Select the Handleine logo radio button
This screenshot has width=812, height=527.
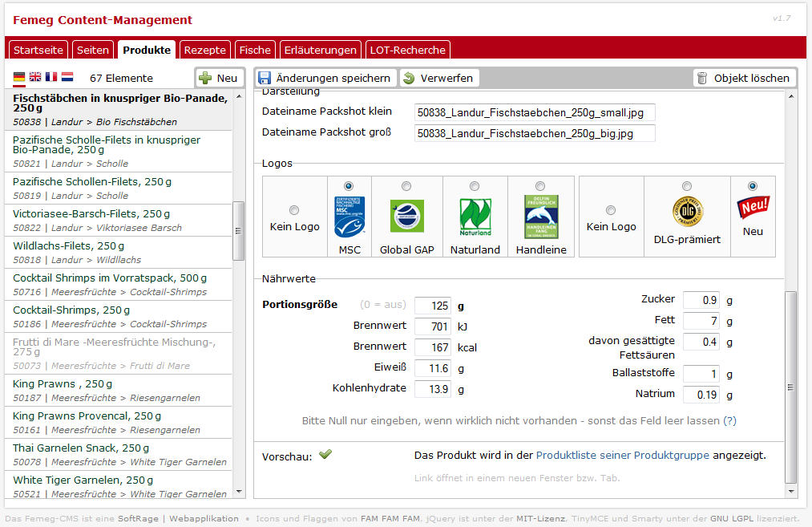540,186
